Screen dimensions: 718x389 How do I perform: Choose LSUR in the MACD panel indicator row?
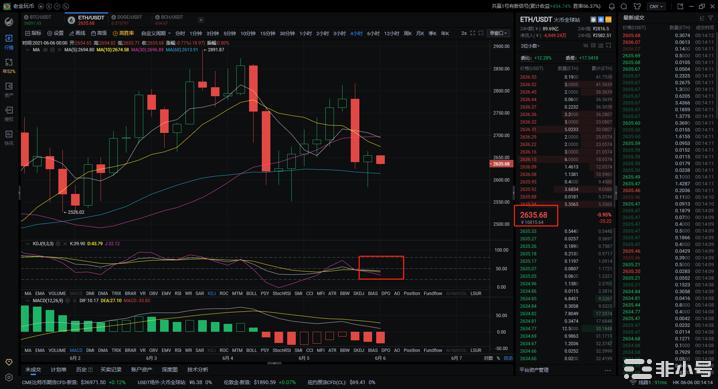476,350
